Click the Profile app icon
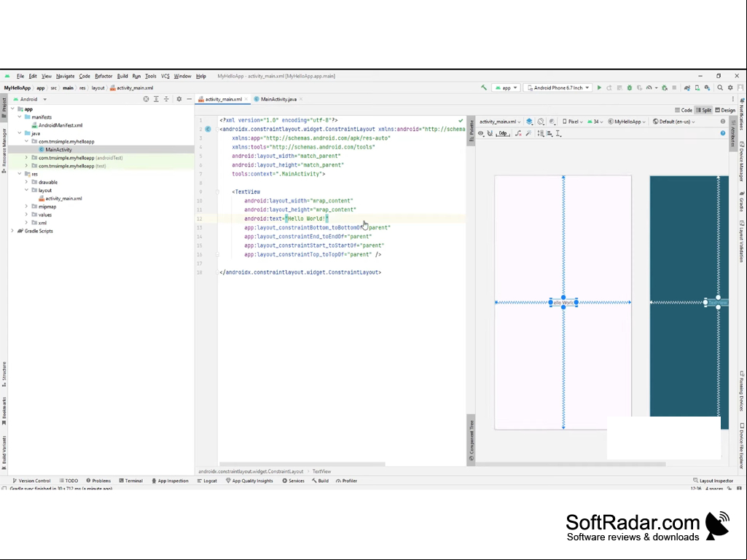 (649, 87)
